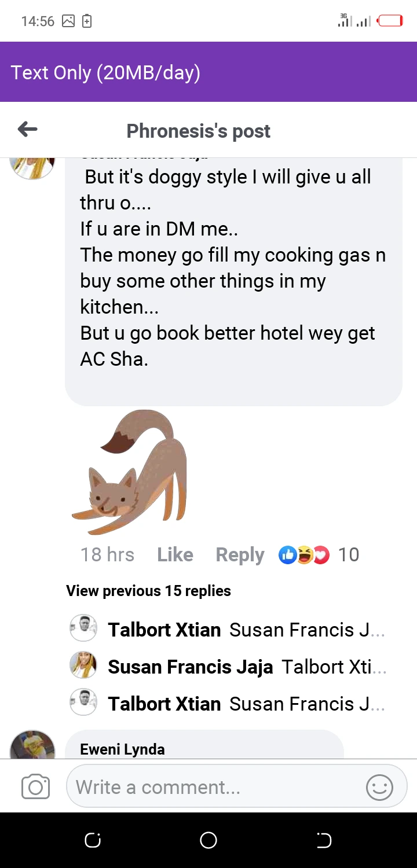
Task: Like the doggy style comment
Action: (x=175, y=555)
